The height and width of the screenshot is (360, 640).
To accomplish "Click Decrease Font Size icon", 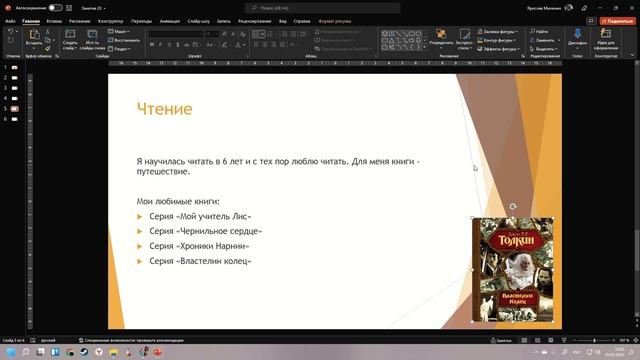I will click(x=233, y=34).
